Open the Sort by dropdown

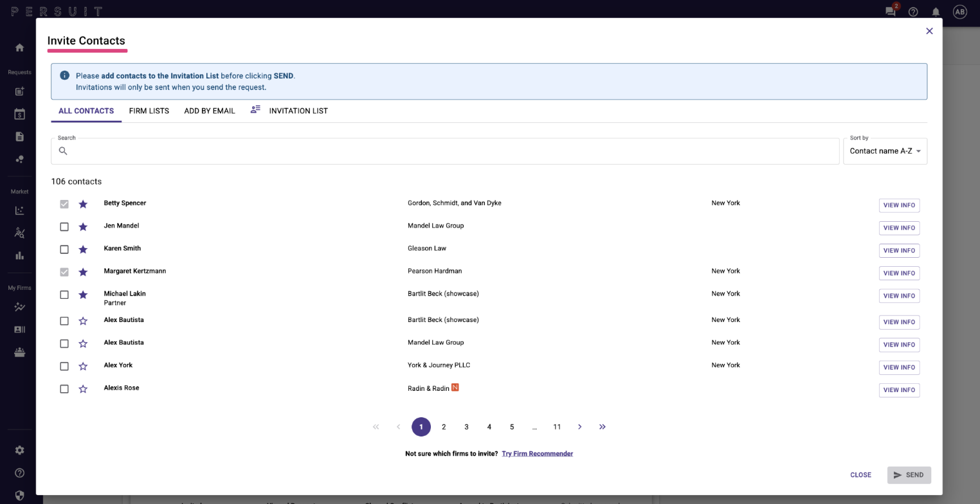[885, 151]
